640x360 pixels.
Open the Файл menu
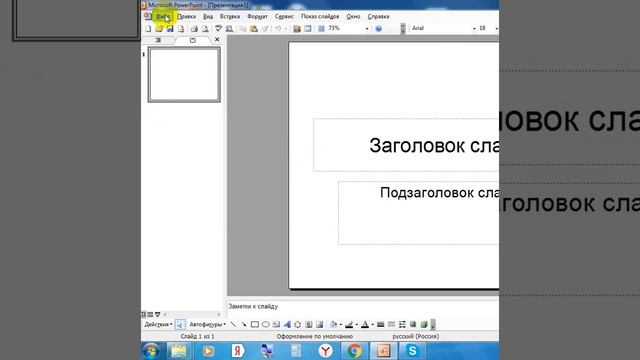(163, 17)
